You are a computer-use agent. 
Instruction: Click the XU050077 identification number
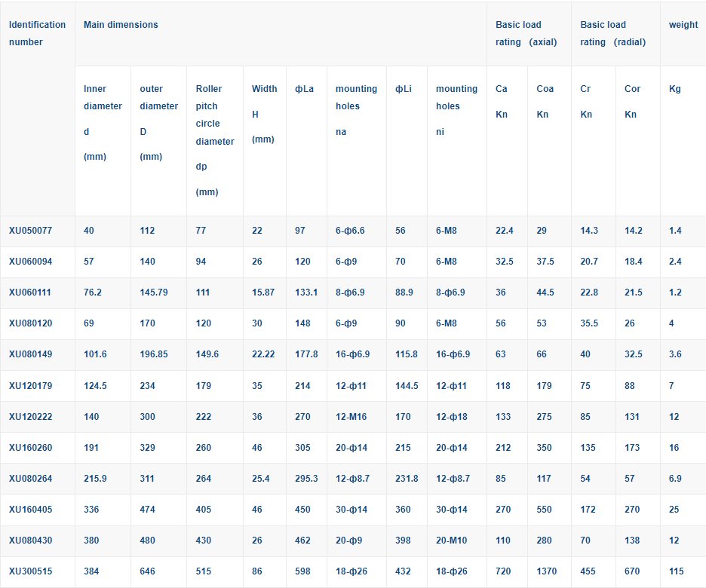[30, 231]
